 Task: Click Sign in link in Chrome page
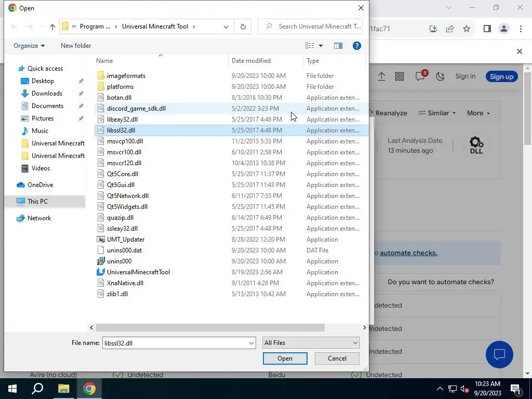465,76
